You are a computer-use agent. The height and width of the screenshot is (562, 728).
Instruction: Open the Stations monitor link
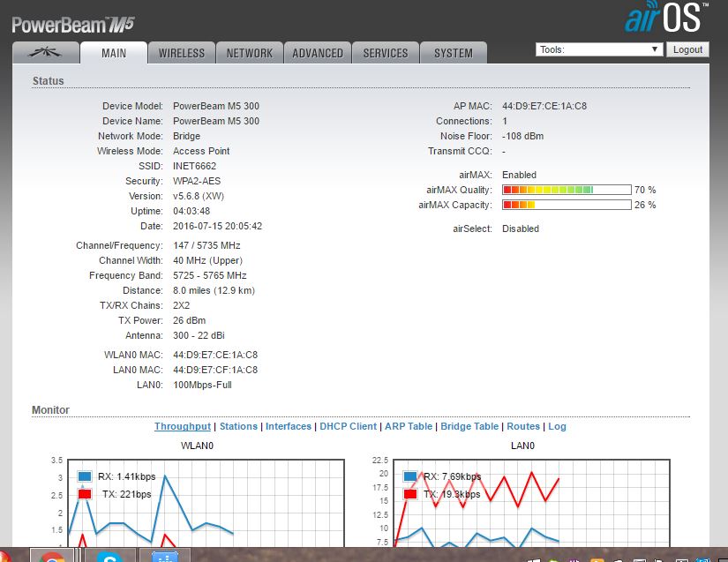pyautogui.click(x=238, y=426)
